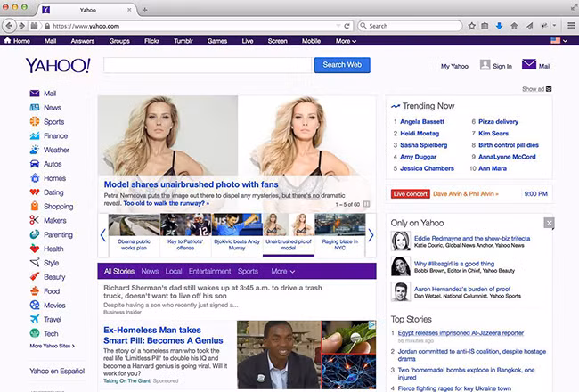
Task: Click the Autos car icon
Action: tap(35, 165)
